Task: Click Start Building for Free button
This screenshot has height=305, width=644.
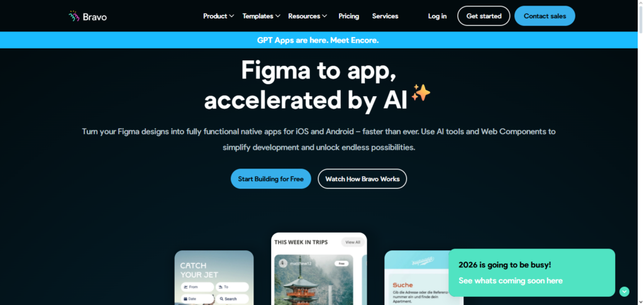Action: coord(270,179)
